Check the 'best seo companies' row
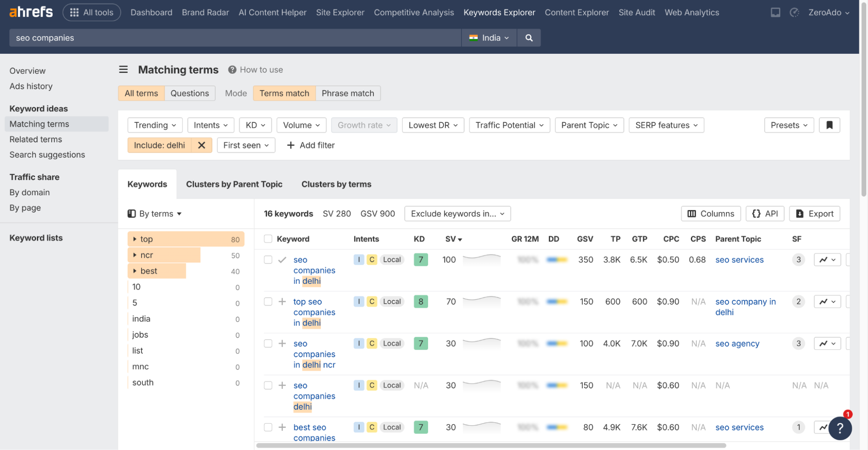This screenshot has height=450, width=868. pos(268,427)
